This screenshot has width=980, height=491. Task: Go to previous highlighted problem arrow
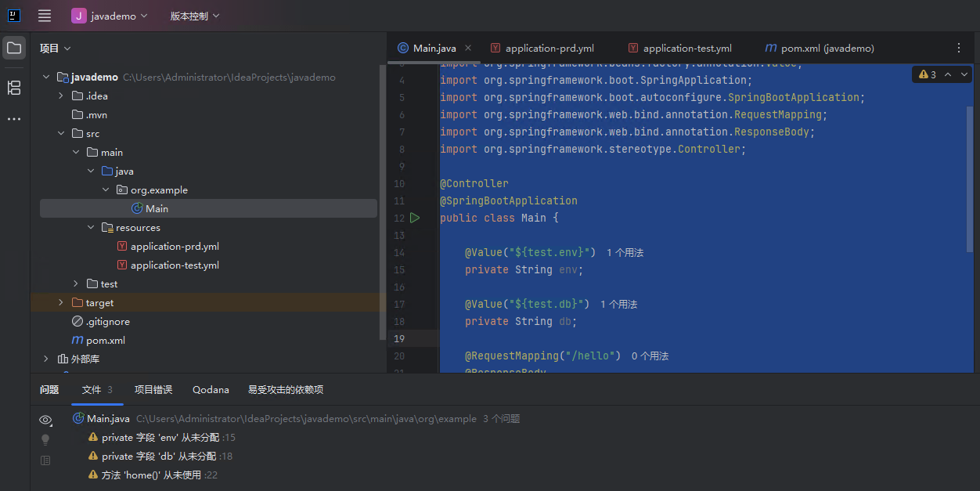pyautogui.click(x=948, y=74)
